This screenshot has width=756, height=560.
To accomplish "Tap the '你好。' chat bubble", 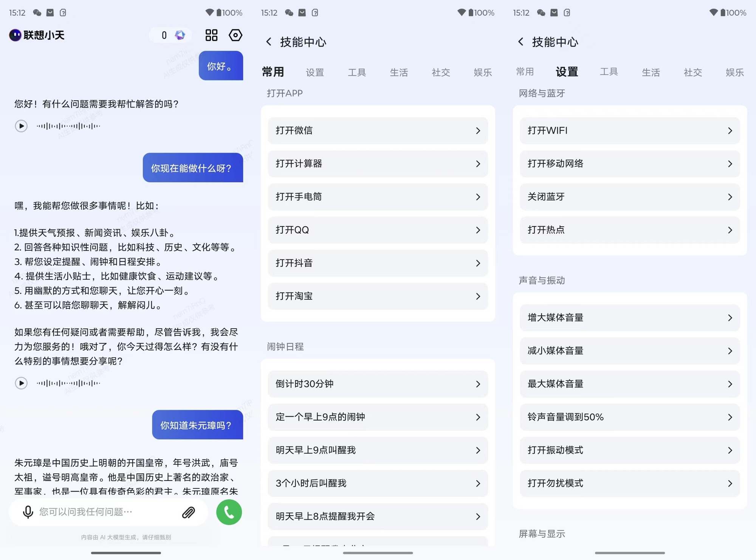I will pos(221,66).
